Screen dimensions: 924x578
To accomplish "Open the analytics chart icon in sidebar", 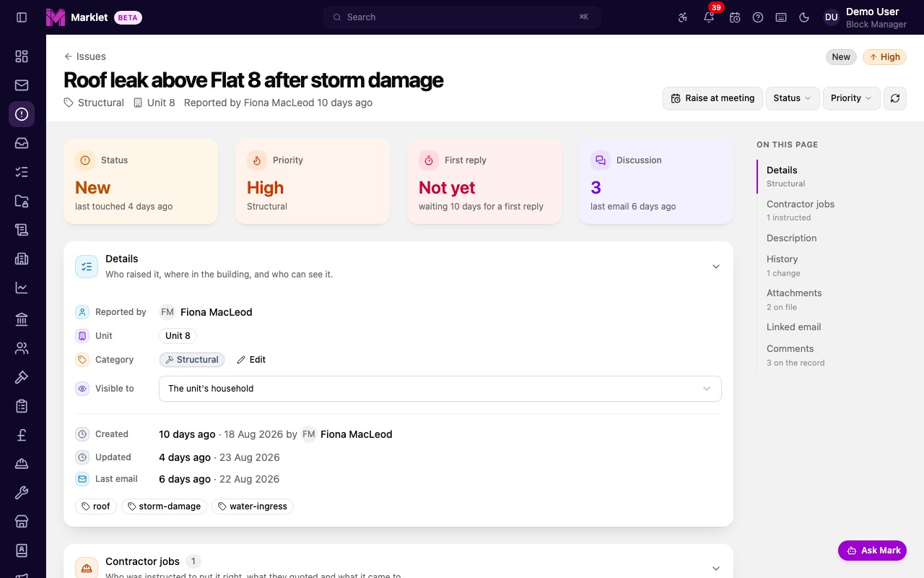I will pos(22,288).
